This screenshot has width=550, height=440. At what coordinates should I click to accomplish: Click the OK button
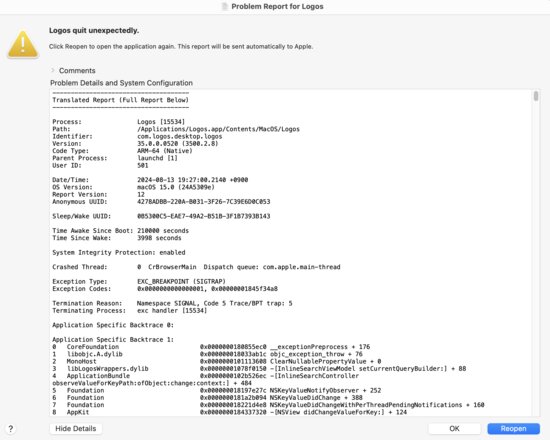point(454,428)
